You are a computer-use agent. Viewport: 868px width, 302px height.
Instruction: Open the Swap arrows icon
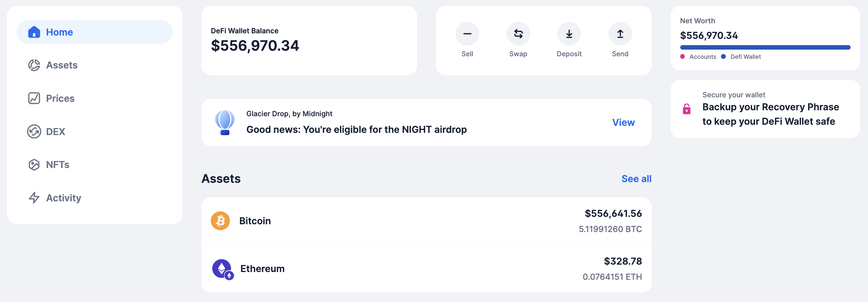(518, 34)
